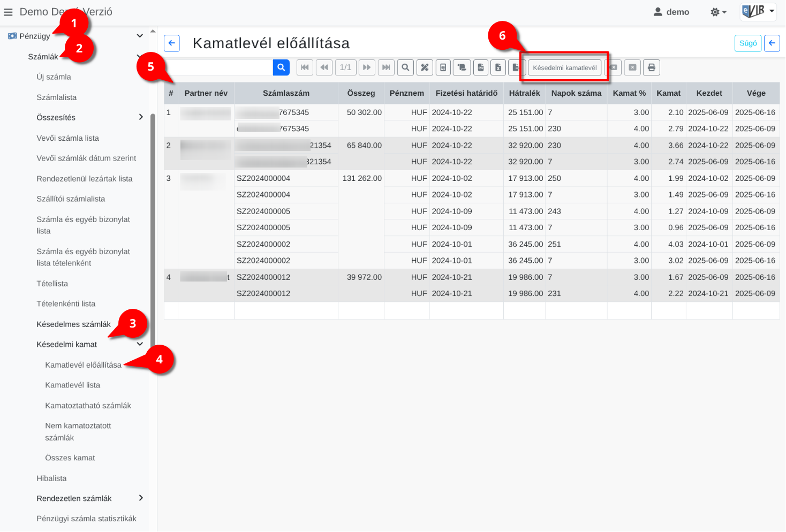
Task: Expand the Összesítés submenu
Action: pyautogui.click(x=141, y=117)
